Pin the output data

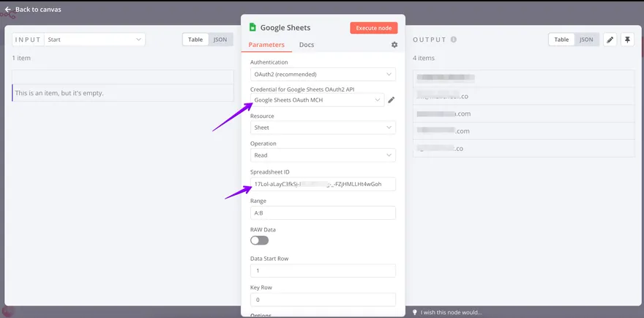[x=627, y=40]
